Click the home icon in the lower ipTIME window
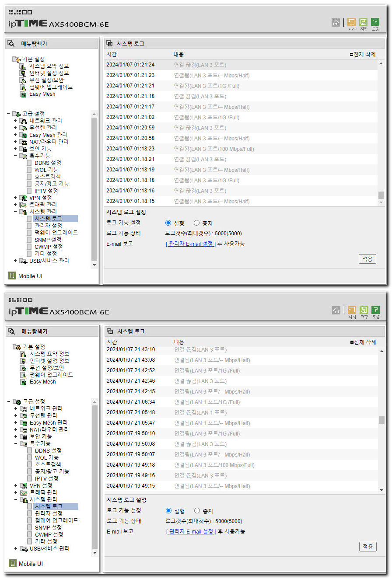 click(x=336, y=310)
